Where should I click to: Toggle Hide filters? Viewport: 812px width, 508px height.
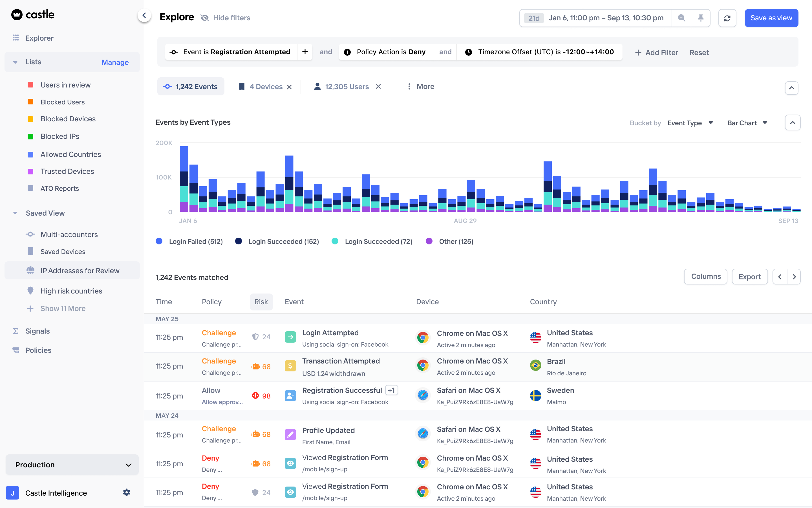tap(226, 18)
